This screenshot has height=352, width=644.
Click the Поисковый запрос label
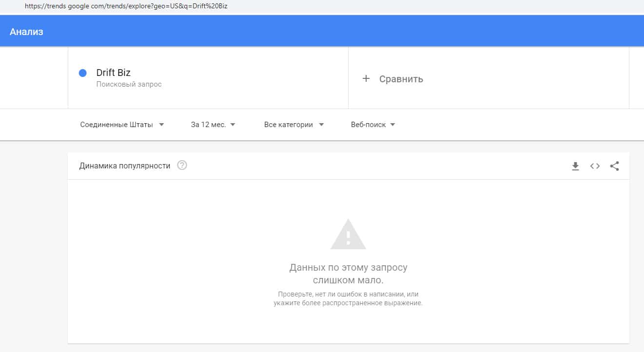[129, 84]
